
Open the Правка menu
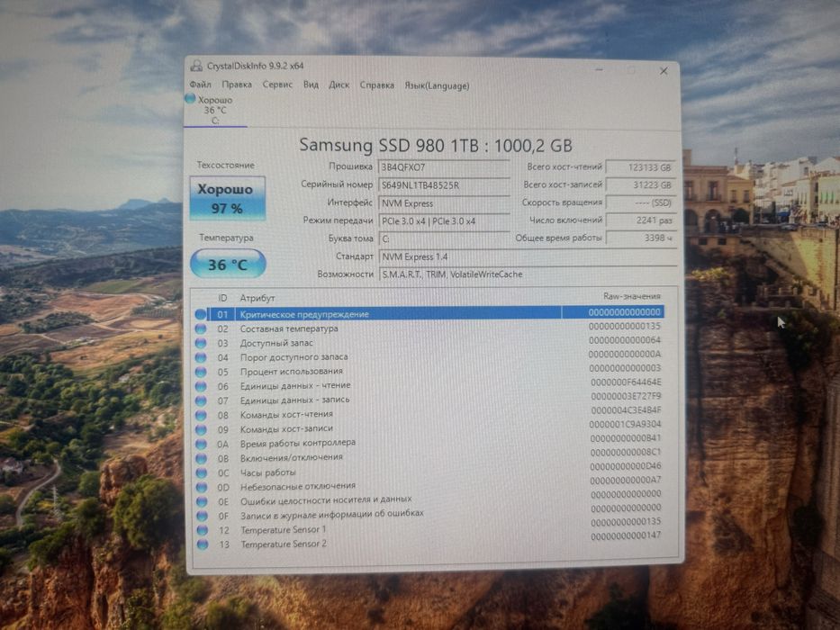237,85
